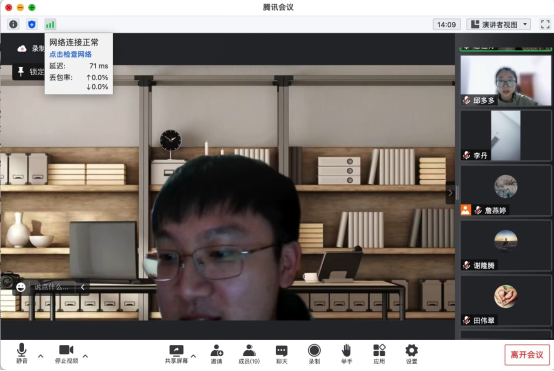Click the 离开会议 leave button
Image resolution: width=554 pixels, height=371 pixels.
(x=527, y=355)
